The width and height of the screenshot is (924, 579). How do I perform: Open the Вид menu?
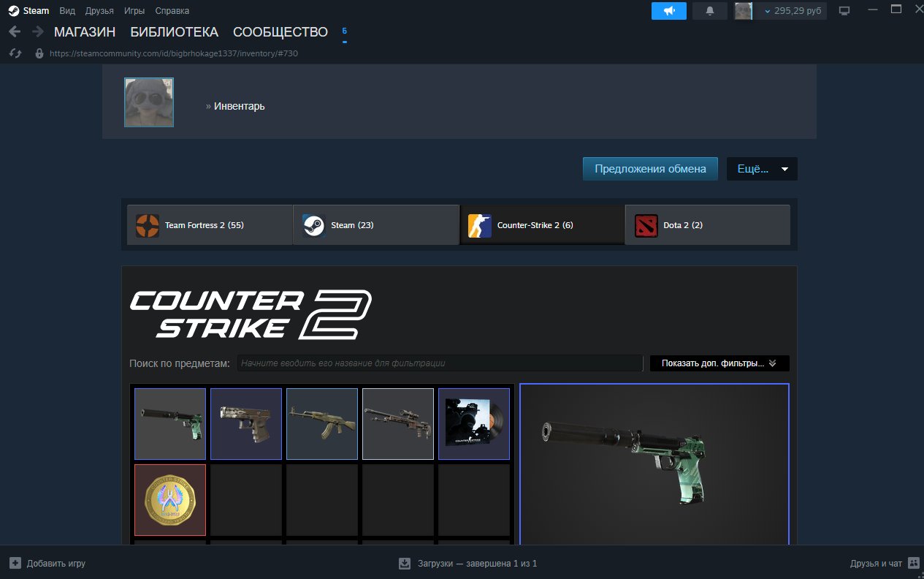coord(67,11)
